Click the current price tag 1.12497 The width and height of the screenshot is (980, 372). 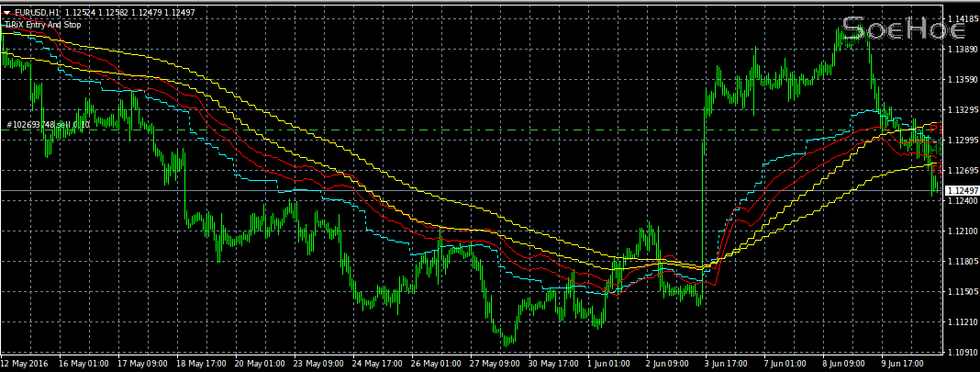coord(961,190)
